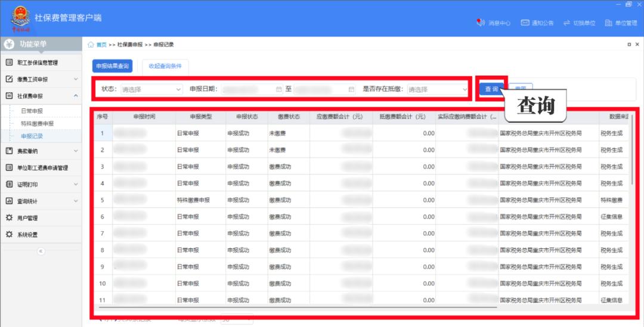Click the home icon in breadcrumb
The width and height of the screenshot is (644, 327).
click(x=91, y=45)
